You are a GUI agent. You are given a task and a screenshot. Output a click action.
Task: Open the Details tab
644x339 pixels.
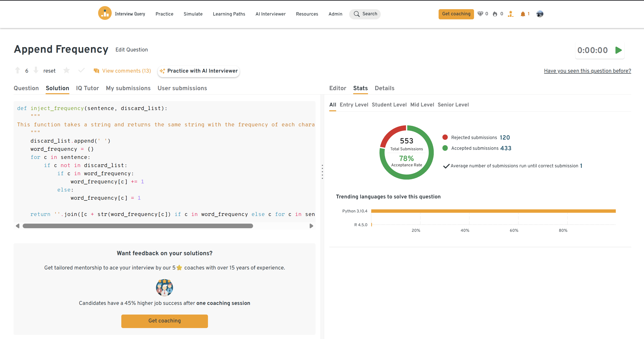(x=384, y=88)
